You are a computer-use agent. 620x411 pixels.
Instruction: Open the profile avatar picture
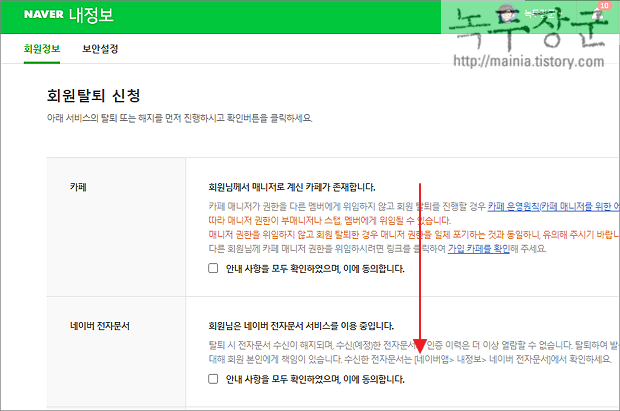508,14
